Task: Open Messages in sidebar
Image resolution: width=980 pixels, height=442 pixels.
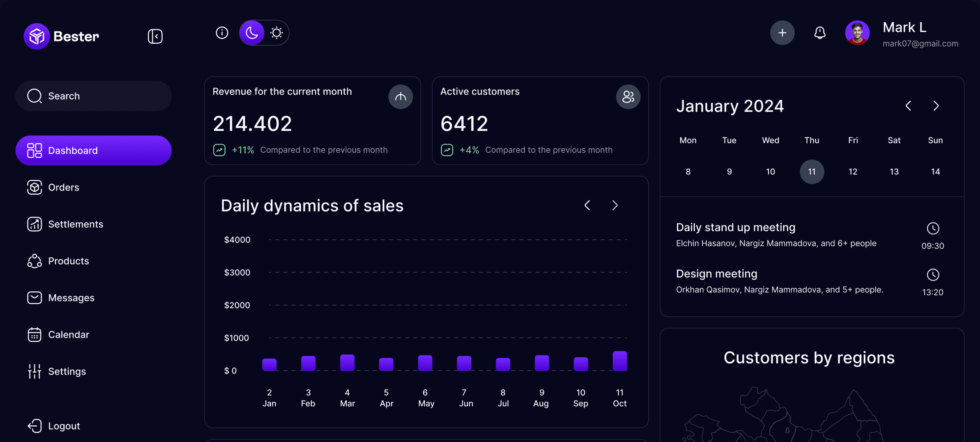Action: (x=93, y=298)
